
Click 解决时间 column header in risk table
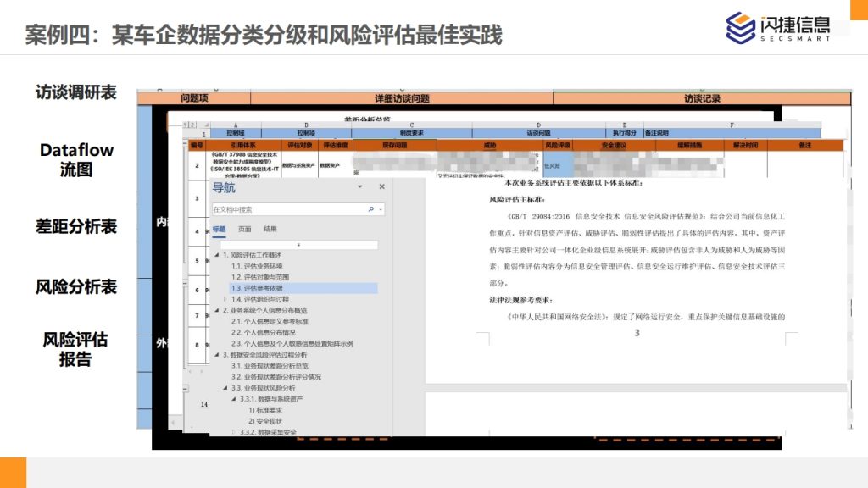745,145
